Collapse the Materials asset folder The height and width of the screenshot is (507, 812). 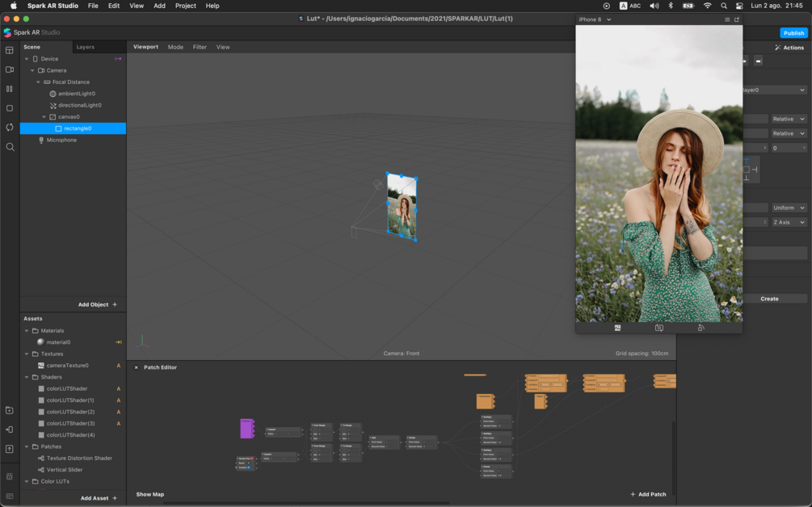point(27,330)
